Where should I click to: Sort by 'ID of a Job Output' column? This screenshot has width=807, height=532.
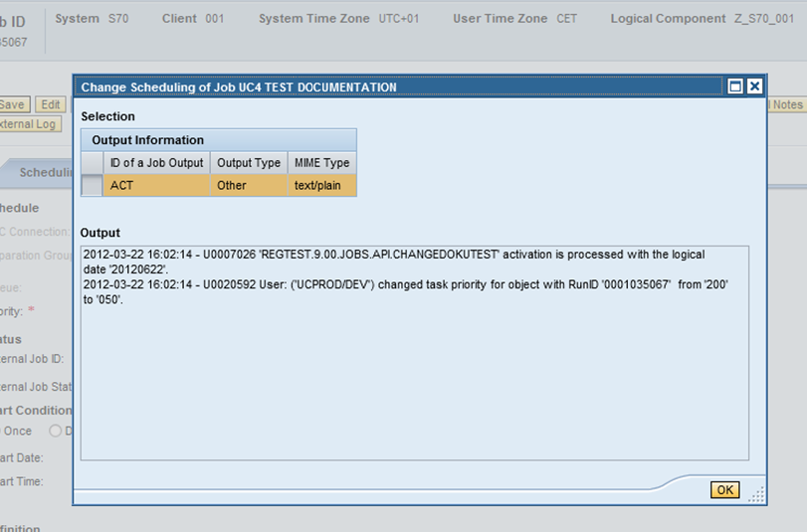(156, 162)
